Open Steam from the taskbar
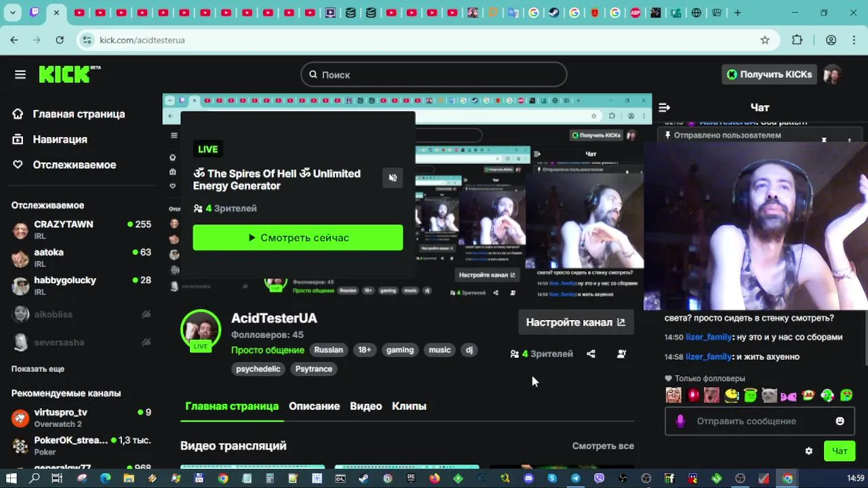Image resolution: width=868 pixels, height=488 pixels. click(x=364, y=479)
